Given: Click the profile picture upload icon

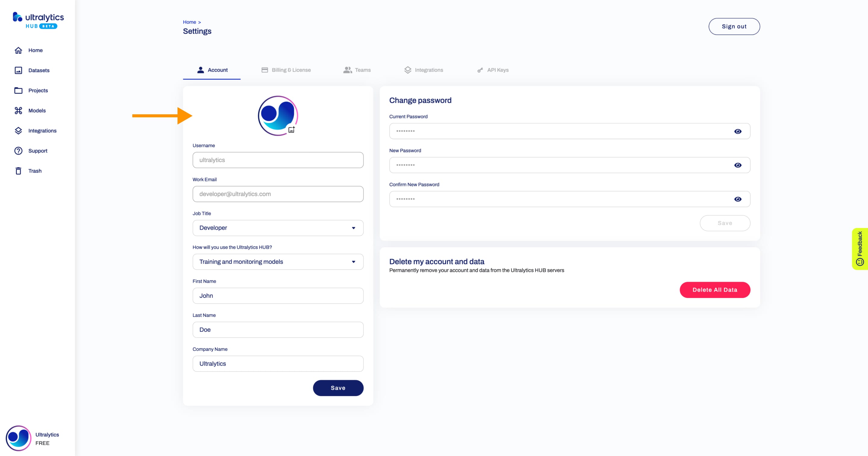Looking at the screenshot, I should pos(292,129).
